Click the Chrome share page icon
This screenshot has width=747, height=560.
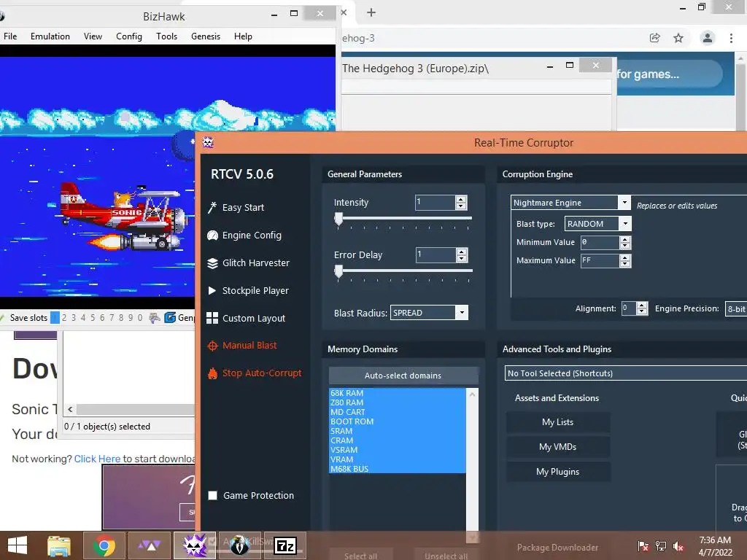pos(655,38)
